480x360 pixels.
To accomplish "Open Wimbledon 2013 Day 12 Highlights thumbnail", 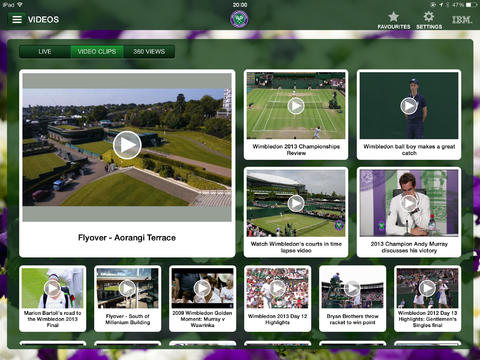I will (277, 298).
